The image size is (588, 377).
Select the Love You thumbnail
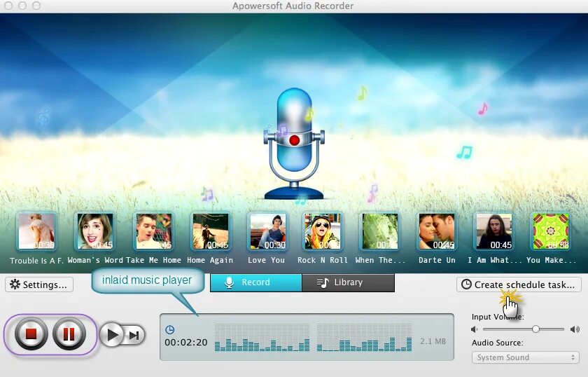pos(267,231)
